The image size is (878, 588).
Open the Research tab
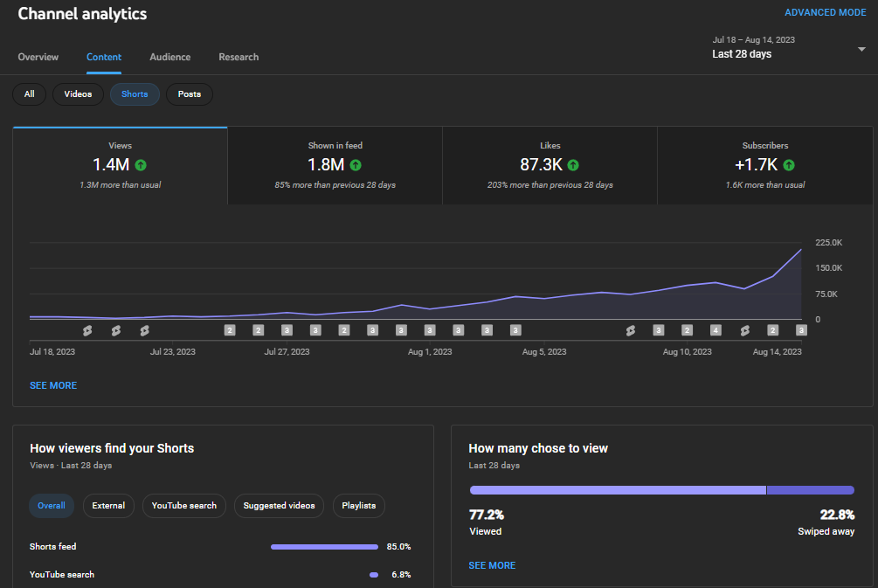coord(239,57)
